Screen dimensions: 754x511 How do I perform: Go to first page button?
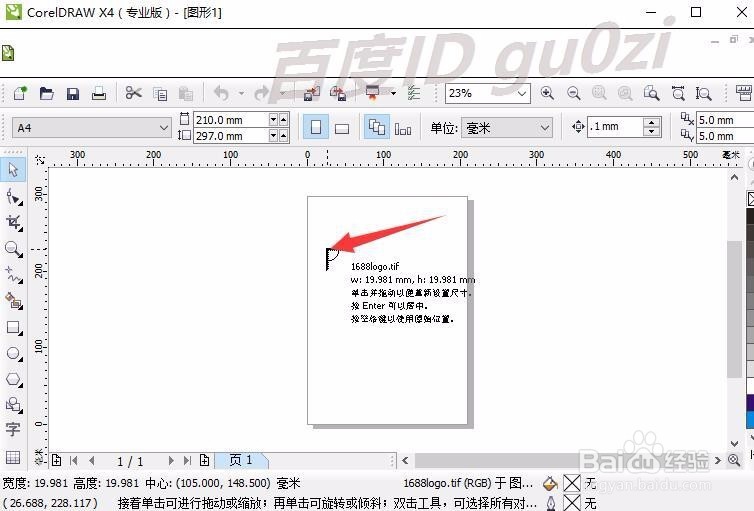click(74, 461)
